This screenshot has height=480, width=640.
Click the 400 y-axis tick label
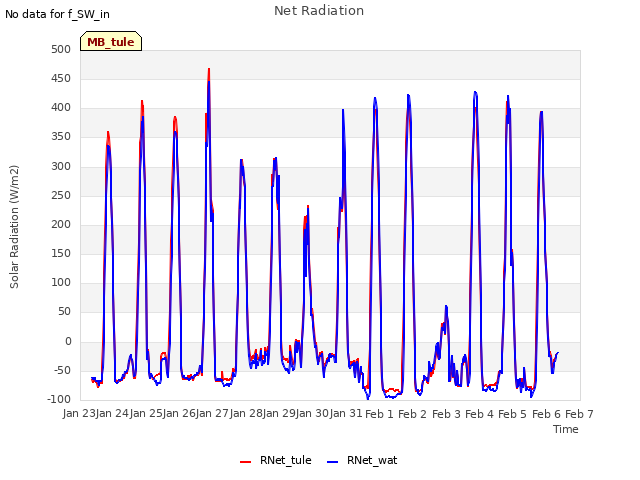coord(61,108)
